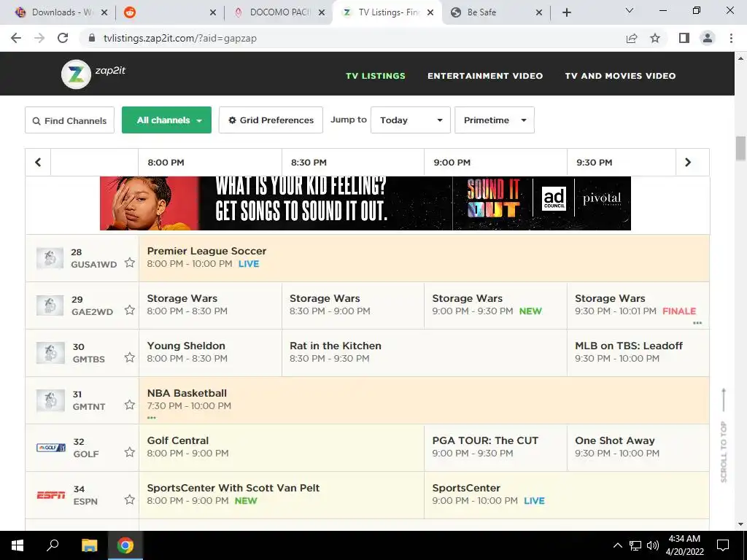This screenshot has width=747, height=560.
Task: Reload the current page
Action: tap(63, 38)
